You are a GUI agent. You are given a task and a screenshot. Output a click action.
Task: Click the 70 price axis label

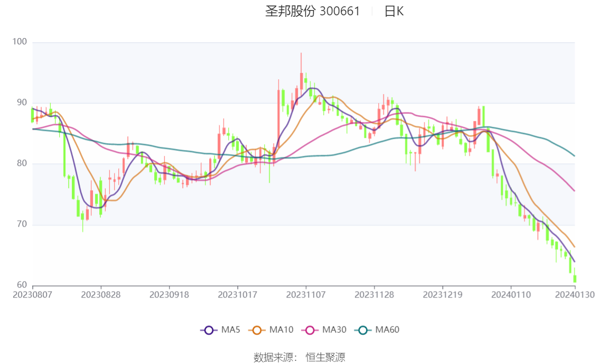pyautogui.click(x=22, y=224)
